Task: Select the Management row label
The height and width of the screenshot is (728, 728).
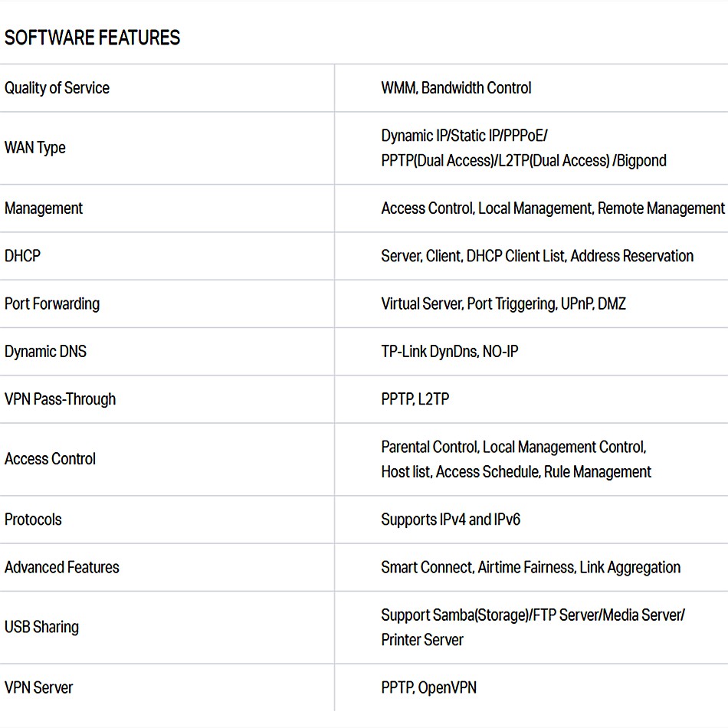Action: click(44, 208)
